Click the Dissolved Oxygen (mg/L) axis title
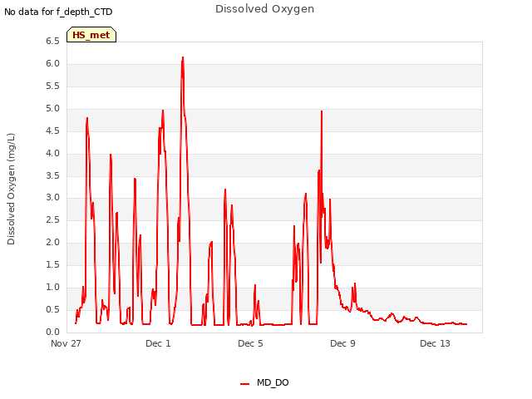The image size is (532, 399). coord(11,189)
